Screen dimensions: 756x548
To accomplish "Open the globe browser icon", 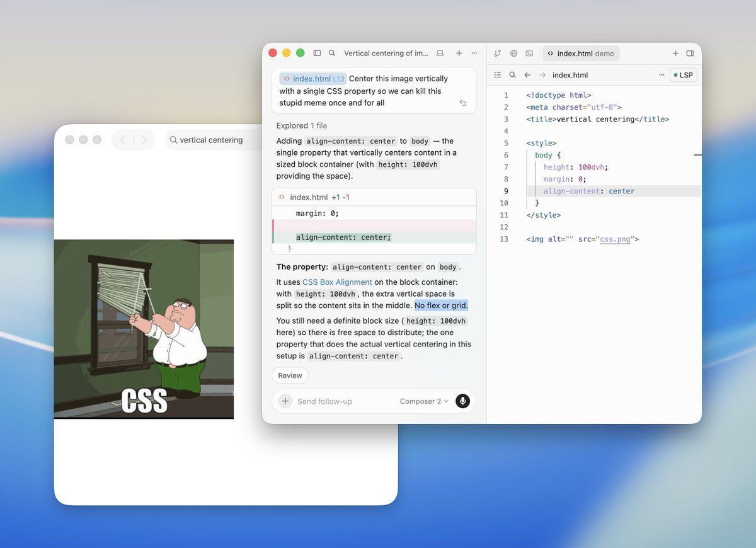I will coord(513,54).
